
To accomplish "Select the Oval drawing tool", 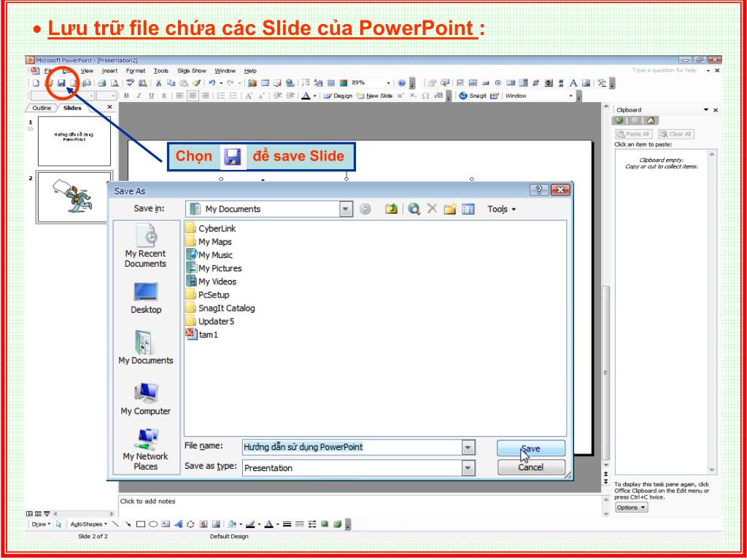I will coord(153,524).
